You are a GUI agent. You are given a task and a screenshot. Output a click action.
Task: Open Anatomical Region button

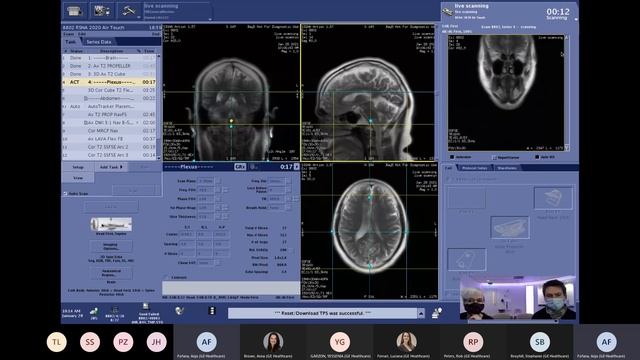click(x=111, y=273)
